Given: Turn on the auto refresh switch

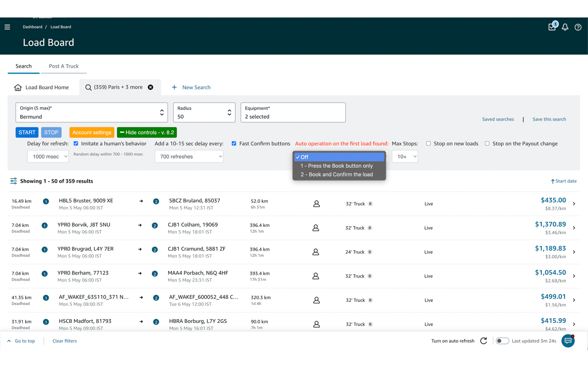Looking at the screenshot, I should pos(502,341).
